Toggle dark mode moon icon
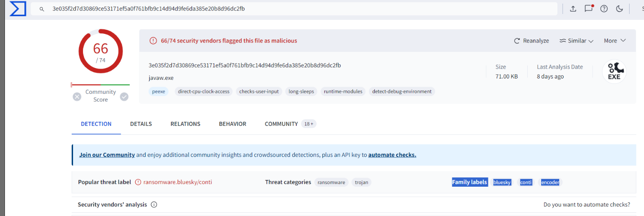The width and height of the screenshot is (644, 216). click(x=619, y=9)
